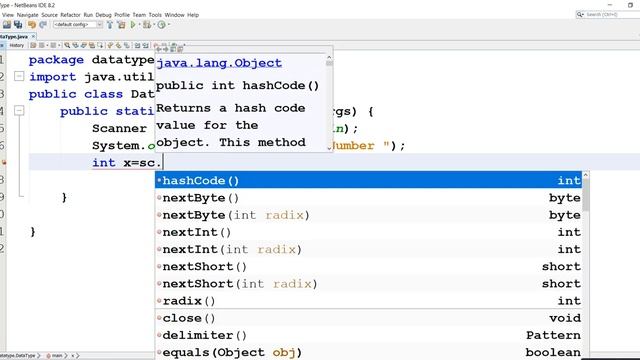This screenshot has height=360, width=640.
Task: Click the leftmost main toolbar project icon
Action: (x=7, y=24)
